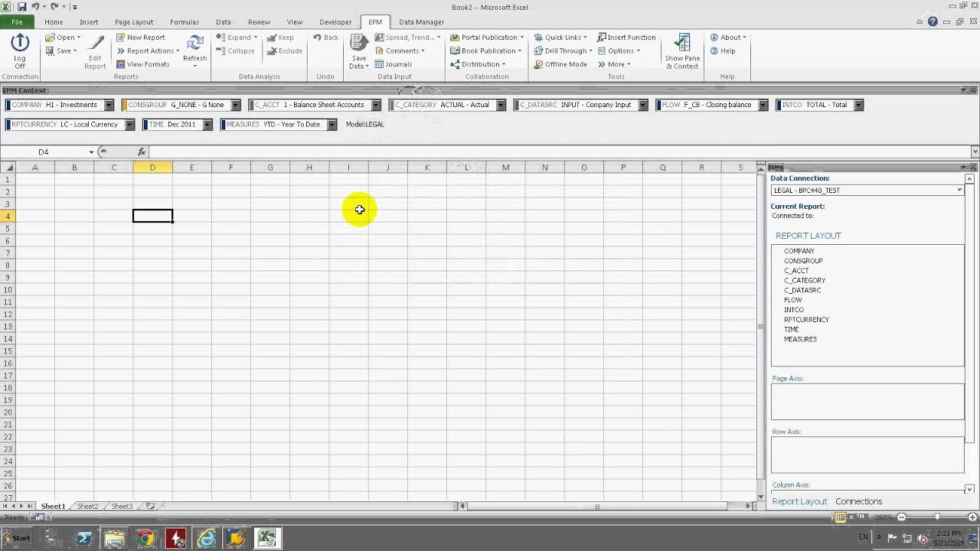
Task: Switch to Report Layout tab in EPM pane
Action: click(x=799, y=501)
